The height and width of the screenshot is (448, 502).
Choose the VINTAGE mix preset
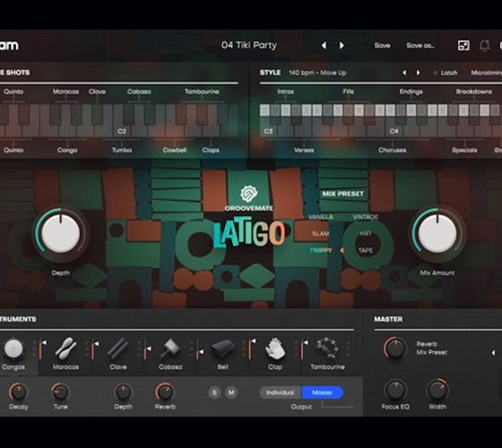[366, 217]
